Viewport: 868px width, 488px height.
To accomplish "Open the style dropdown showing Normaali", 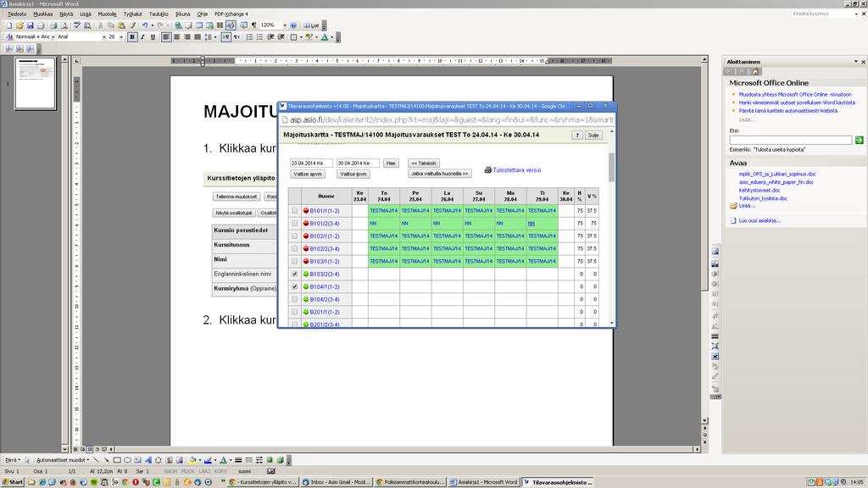I will (x=53, y=37).
